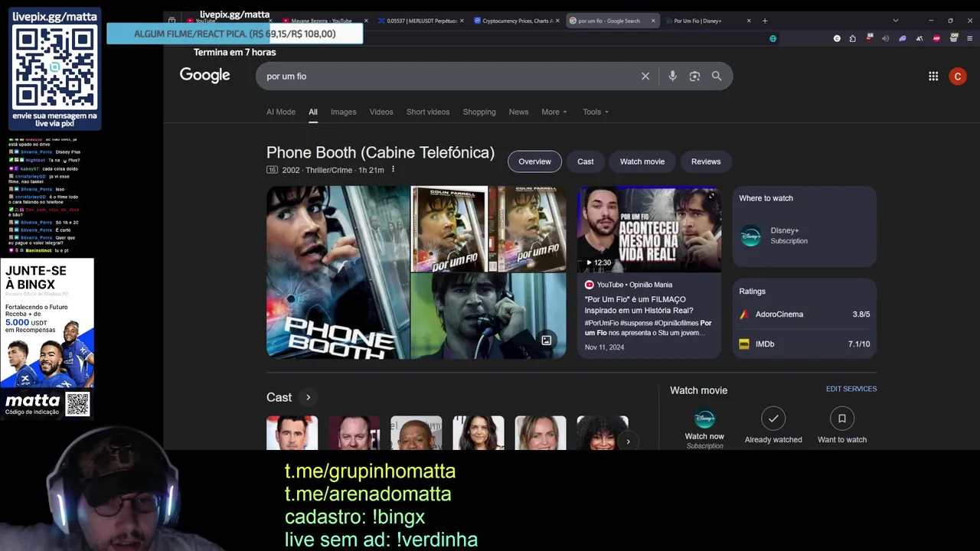This screenshot has width=980, height=551.
Task: Click the browser extensions puzzle icon
Action: coord(853,38)
